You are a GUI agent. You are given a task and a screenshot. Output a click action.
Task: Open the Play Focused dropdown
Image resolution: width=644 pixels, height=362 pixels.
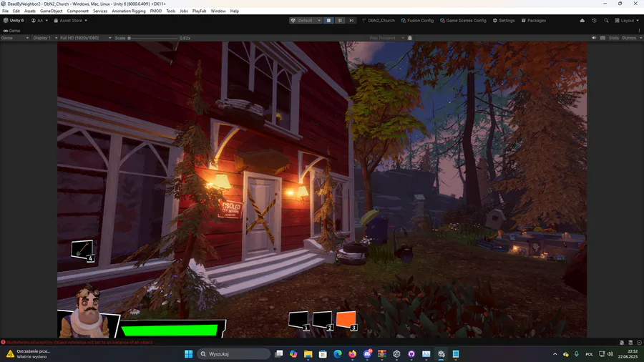[386, 38]
